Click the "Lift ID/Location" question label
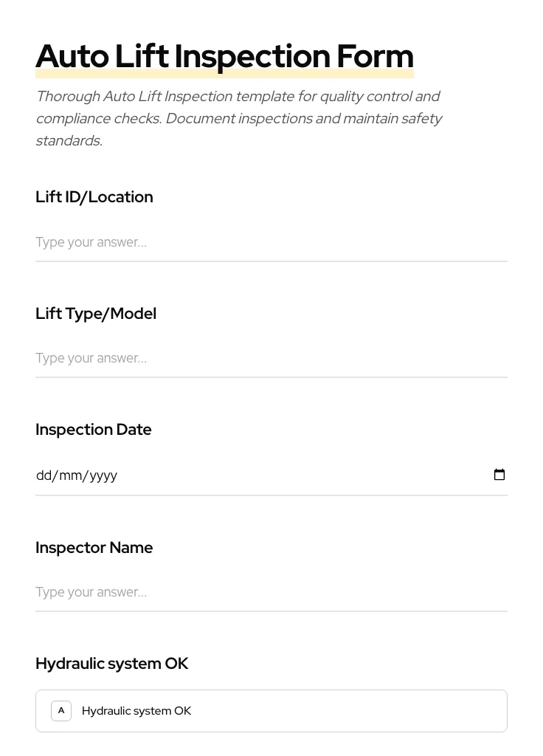Screen dimensions: 543x756 pyautogui.click(x=94, y=196)
